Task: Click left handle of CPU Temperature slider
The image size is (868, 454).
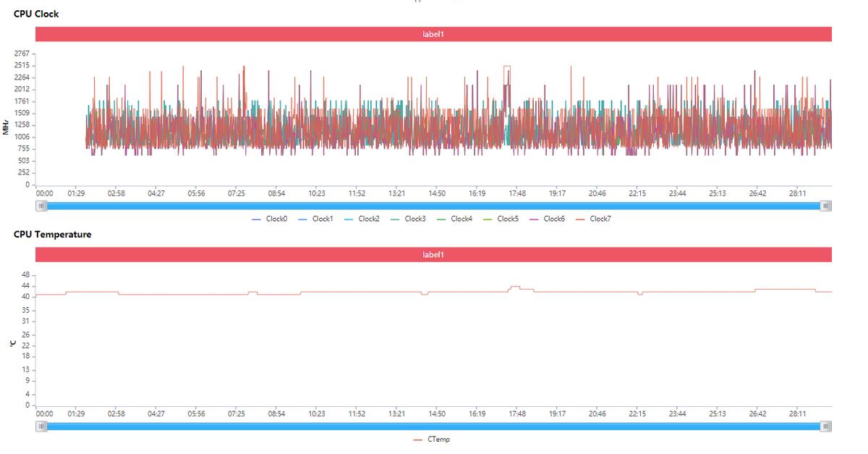Action: point(41,426)
